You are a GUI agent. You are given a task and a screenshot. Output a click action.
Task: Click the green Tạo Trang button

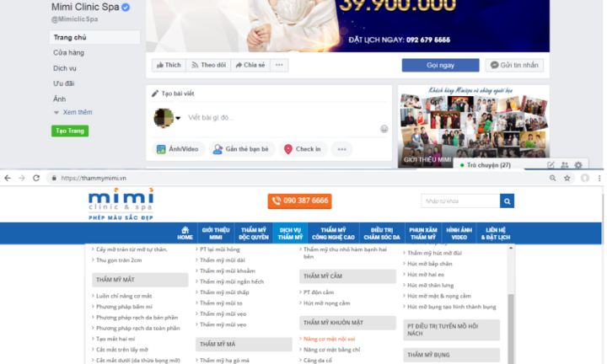coord(70,131)
